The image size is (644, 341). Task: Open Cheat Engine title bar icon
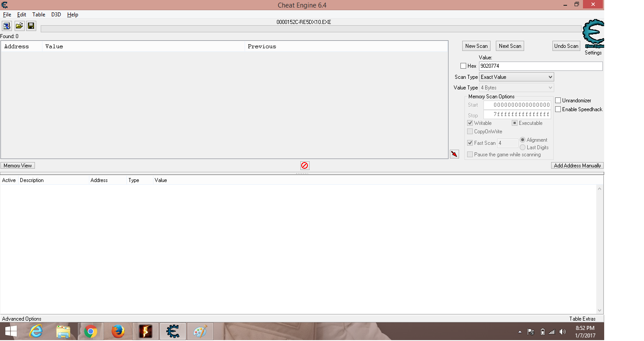pyautogui.click(x=4, y=5)
